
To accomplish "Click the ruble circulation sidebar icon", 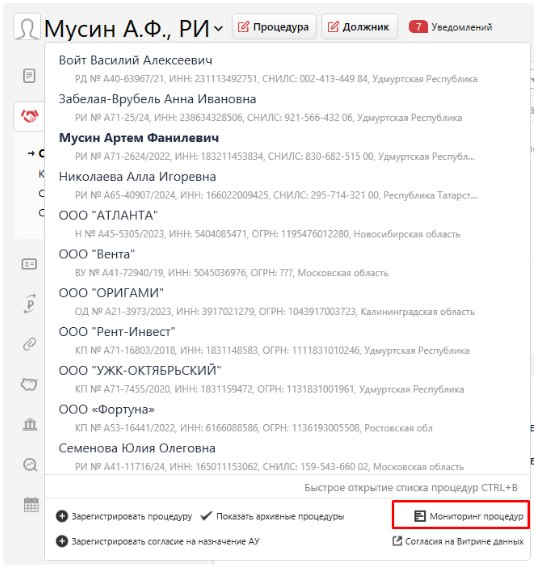I will click(30, 304).
